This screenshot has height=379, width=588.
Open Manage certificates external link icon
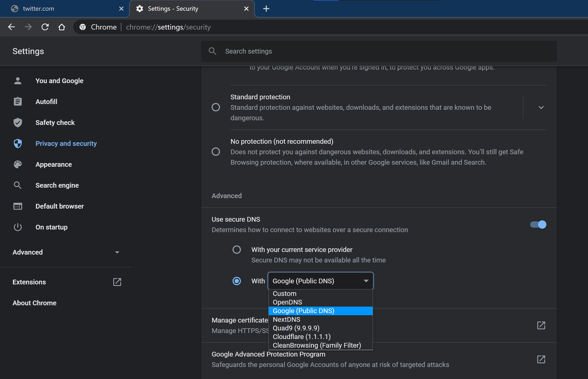(x=541, y=325)
